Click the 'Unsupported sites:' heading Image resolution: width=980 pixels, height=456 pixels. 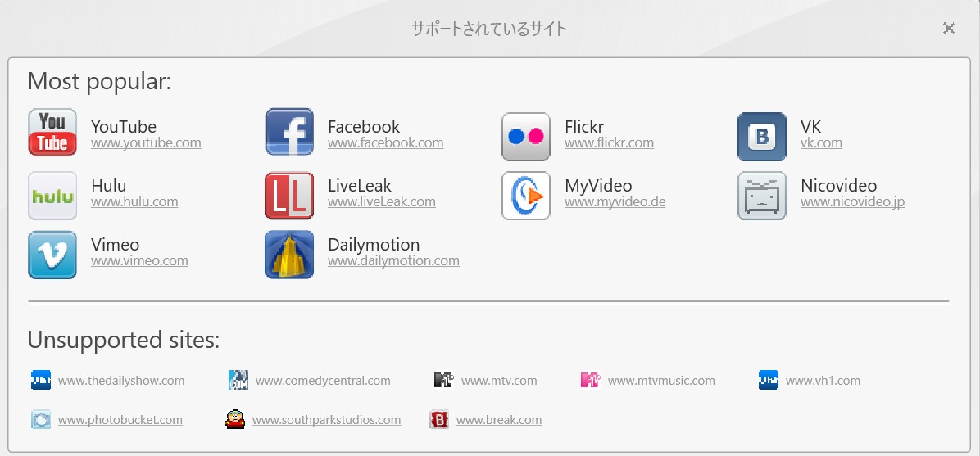[124, 340]
